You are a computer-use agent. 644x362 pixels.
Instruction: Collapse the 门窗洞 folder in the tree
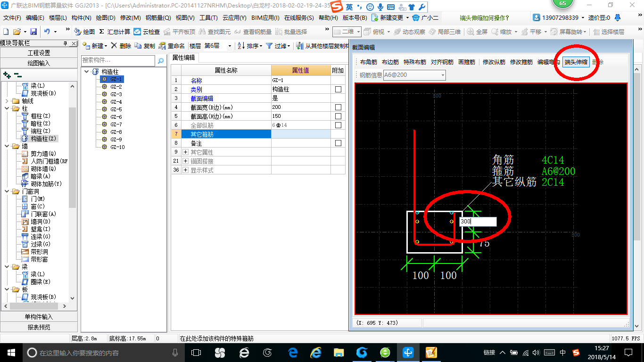[x=7, y=191]
